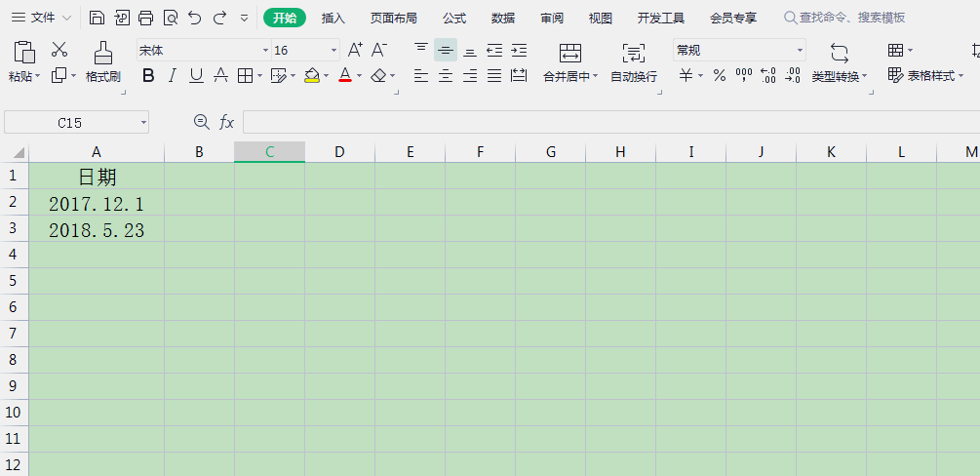The width and height of the screenshot is (980, 476).
Task: Switch to 公式 tab
Action: click(x=454, y=19)
